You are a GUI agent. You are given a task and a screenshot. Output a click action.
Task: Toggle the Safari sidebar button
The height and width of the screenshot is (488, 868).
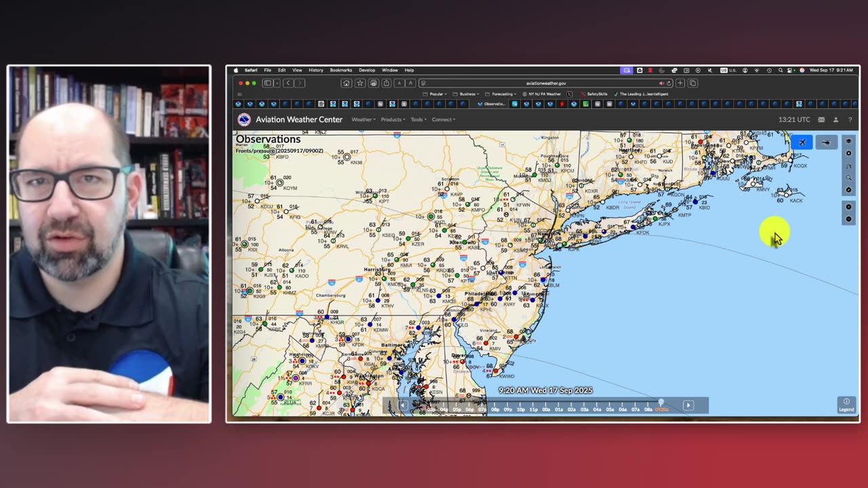click(268, 83)
